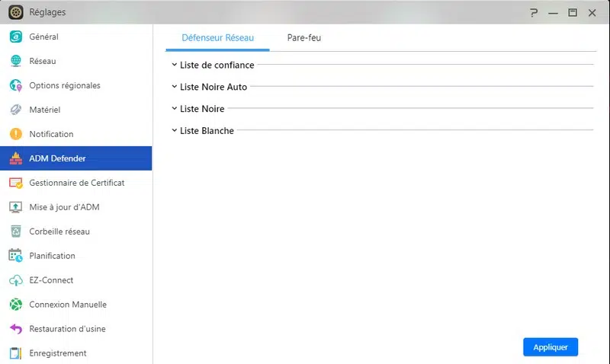The width and height of the screenshot is (610, 364).
Task: Go to the Planification label
Action: click(x=52, y=256)
